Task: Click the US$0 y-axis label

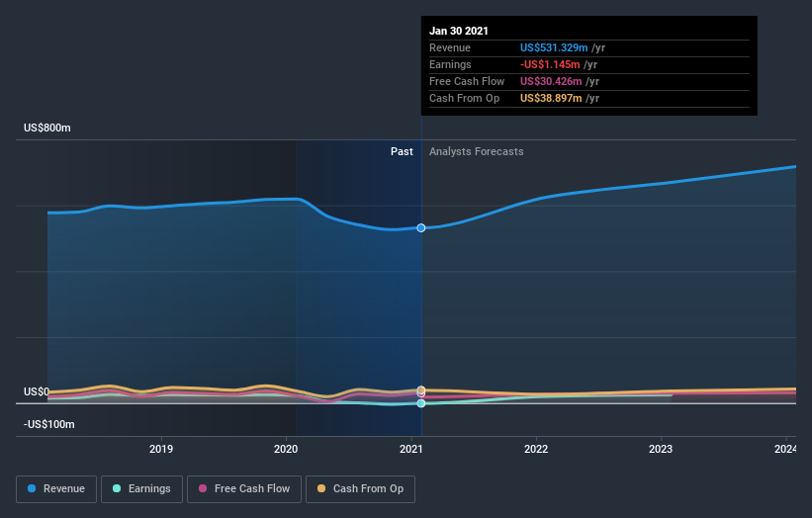Action: click(37, 391)
